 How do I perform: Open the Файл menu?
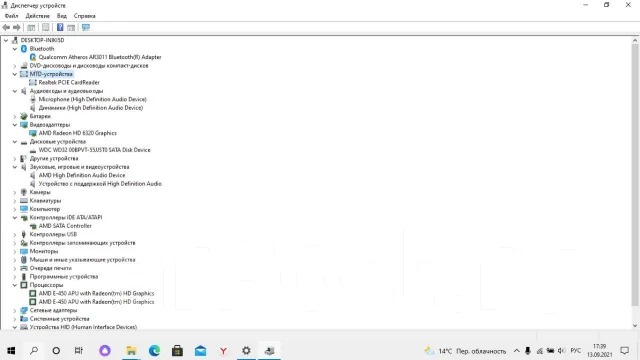coord(11,16)
